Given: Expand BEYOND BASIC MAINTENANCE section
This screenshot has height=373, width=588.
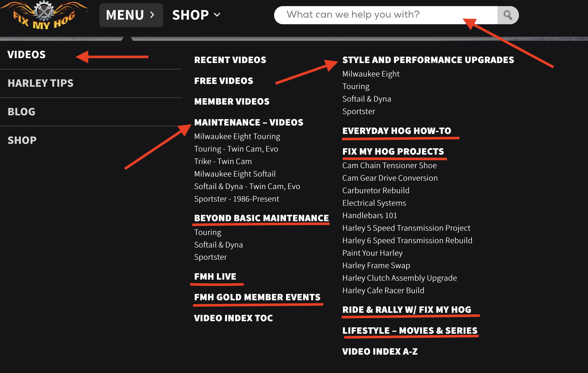Looking at the screenshot, I should click(x=261, y=218).
